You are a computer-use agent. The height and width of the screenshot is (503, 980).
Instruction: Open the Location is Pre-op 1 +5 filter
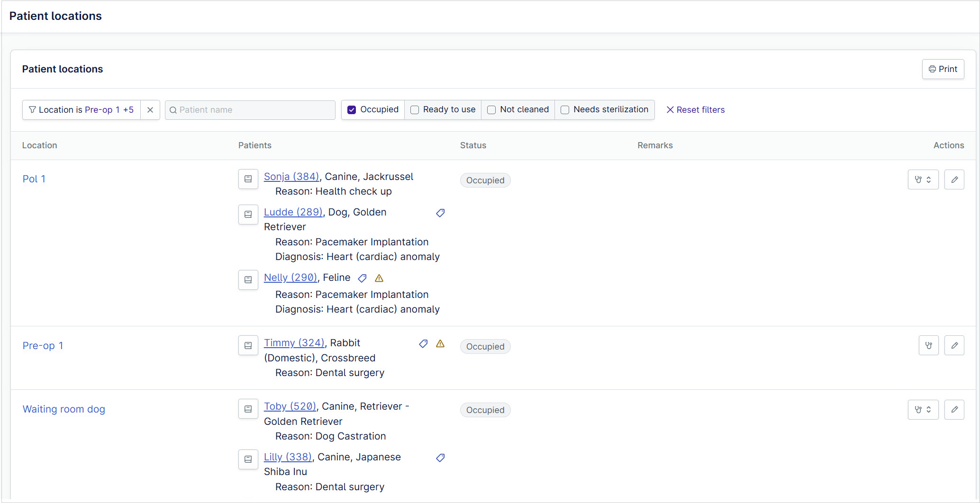(x=82, y=110)
